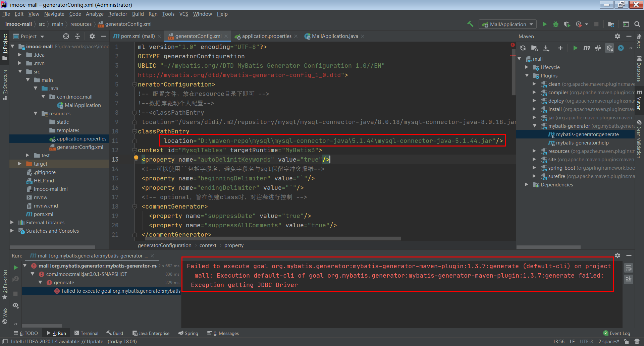The image size is (644, 346).
Task: Open the Refactor menu
Action: click(x=117, y=14)
